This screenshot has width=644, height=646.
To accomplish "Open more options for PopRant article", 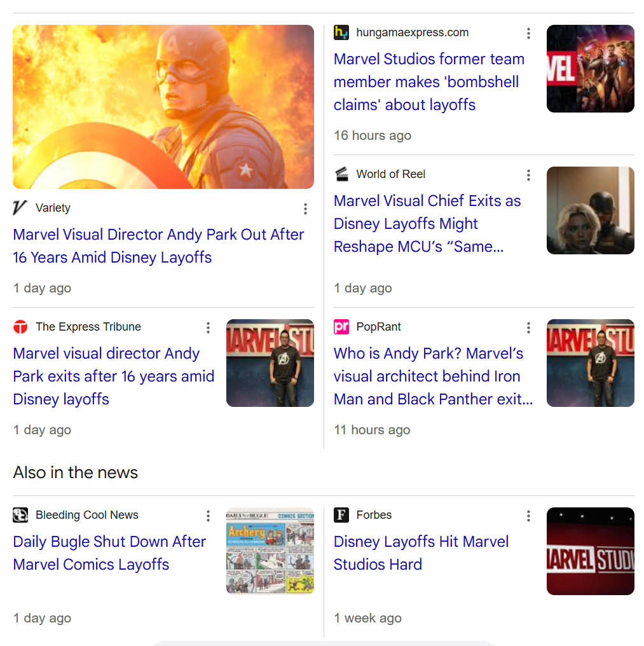I will pyautogui.click(x=528, y=328).
